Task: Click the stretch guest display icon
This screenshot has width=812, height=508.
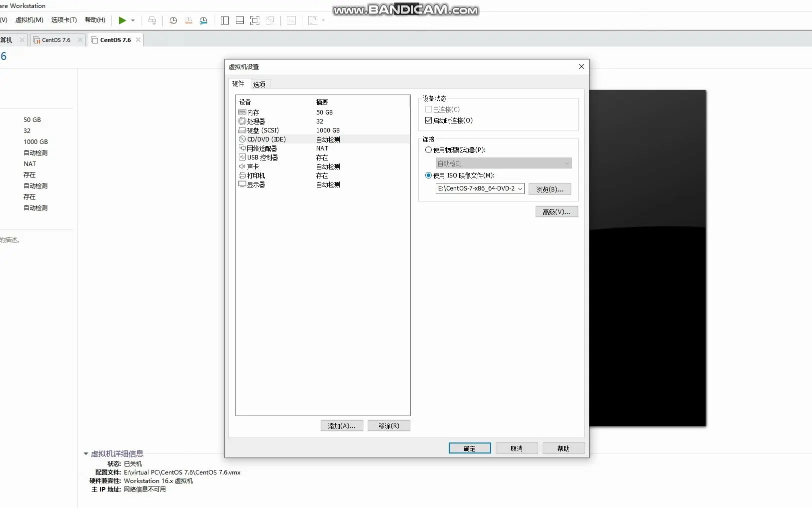Action: click(x=313, y=20)
